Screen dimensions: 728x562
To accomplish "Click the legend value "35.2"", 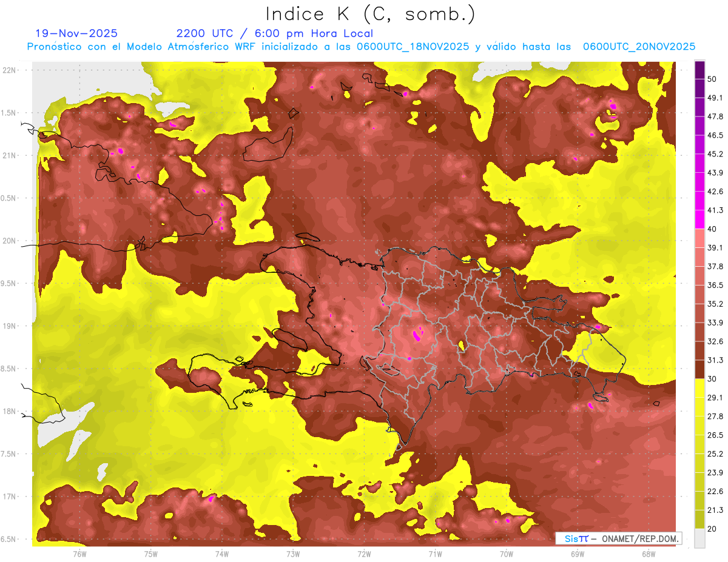I will [x=715, y=304].
